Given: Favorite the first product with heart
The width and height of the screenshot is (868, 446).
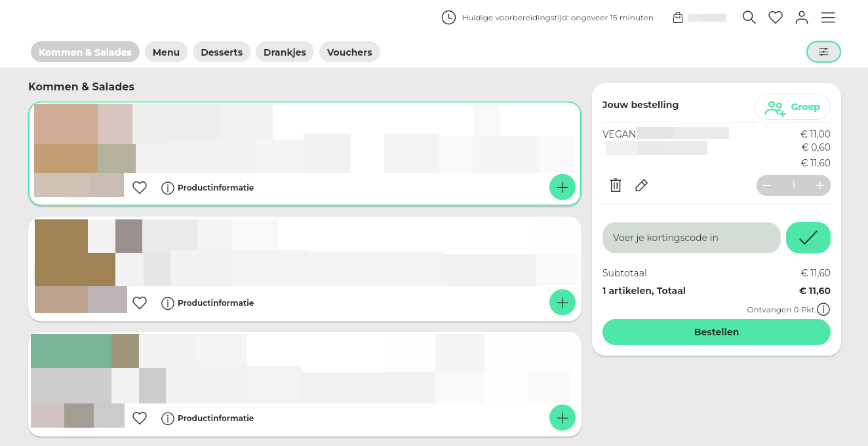Looking at the screenshot, I should coord(140,188).
